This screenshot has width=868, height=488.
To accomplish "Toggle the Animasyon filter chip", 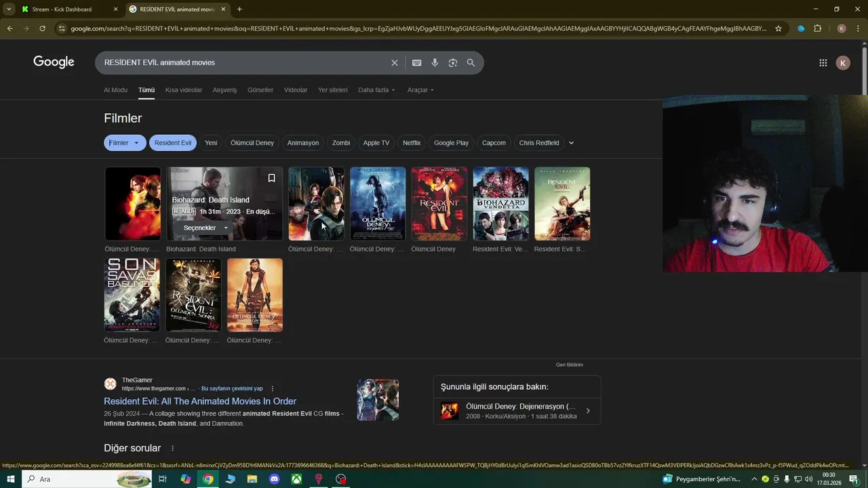I will [303, 143].
